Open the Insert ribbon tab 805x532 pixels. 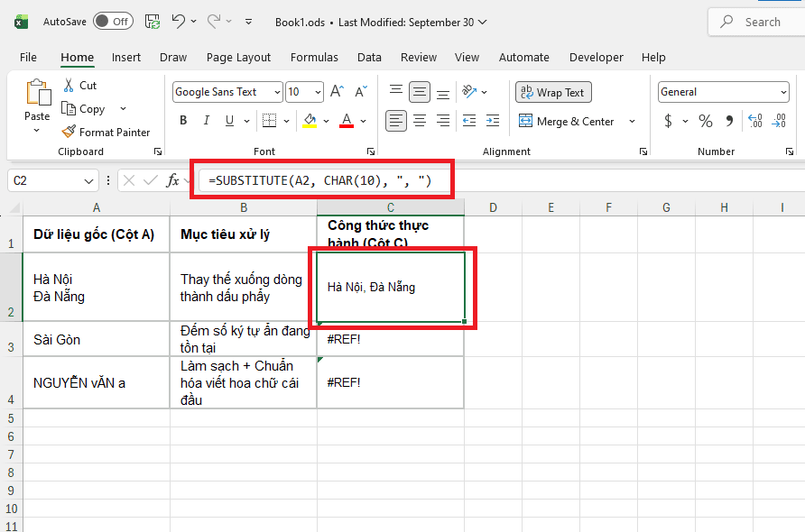point(126,58)
